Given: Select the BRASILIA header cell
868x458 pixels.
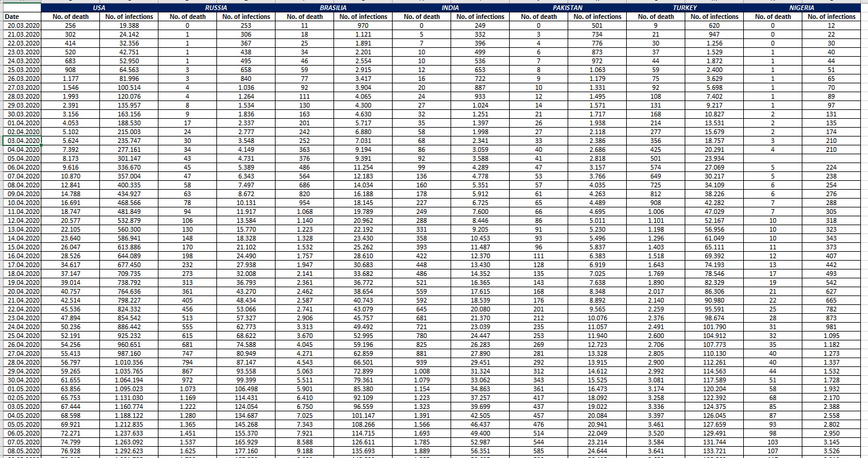Looking at the screenshot, I should [333, 8].
